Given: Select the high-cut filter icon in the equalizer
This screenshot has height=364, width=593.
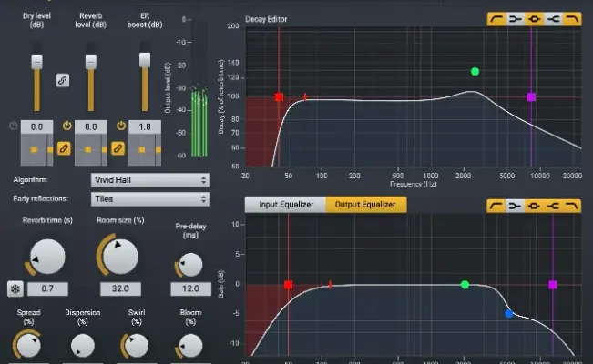Looking at the screenshot, I should (573, 206).
